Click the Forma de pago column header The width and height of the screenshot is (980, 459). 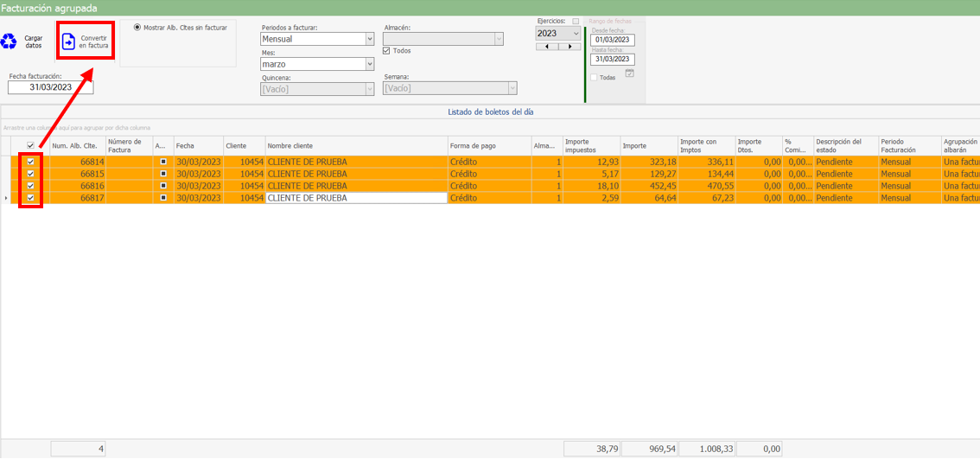(x=488, y=146)
